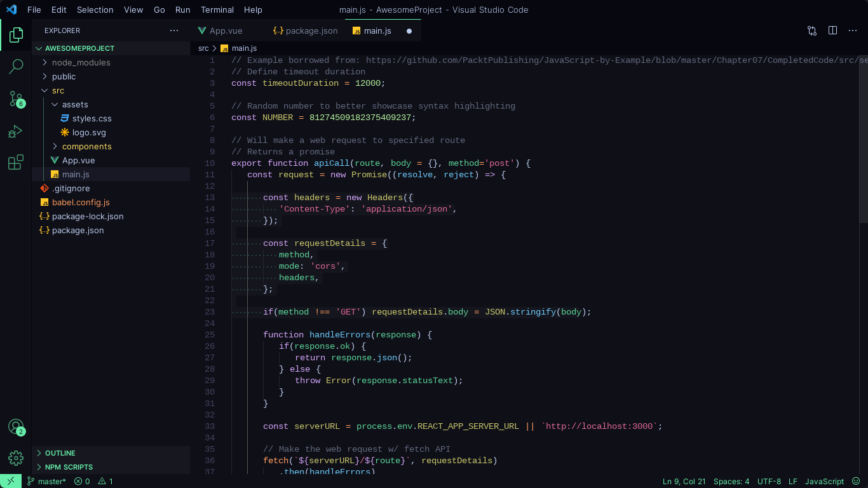Open the Help menu

pyautogui.click(x=253, y=10)
